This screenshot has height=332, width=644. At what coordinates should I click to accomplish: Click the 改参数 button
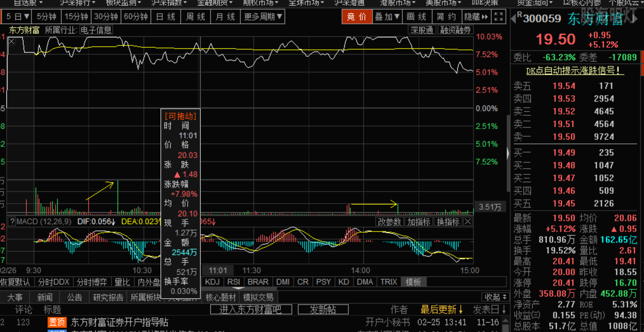click(x=389, y=221)
